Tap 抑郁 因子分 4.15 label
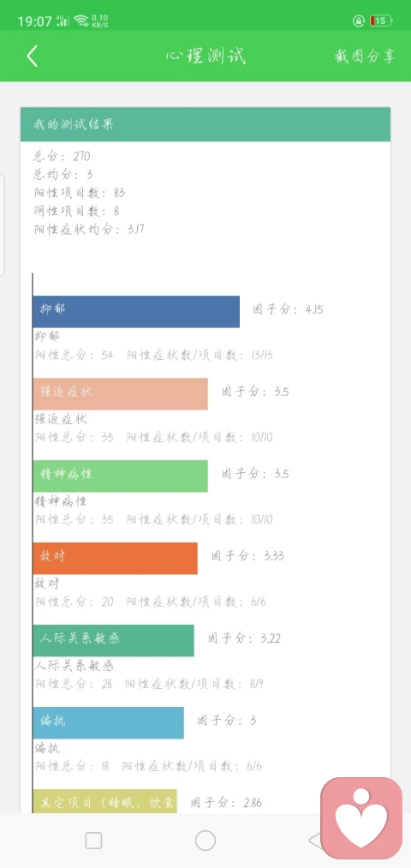Screen dimensions: 411x868 [288, 309]
